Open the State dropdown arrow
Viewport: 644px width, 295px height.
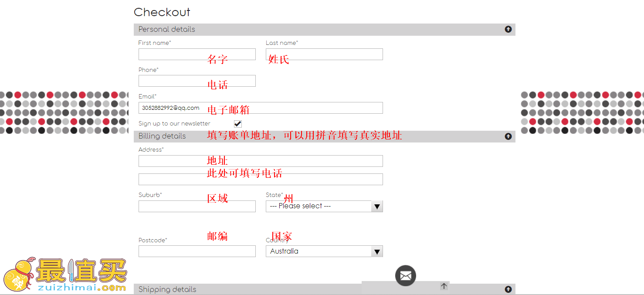(x=377, y=206)
